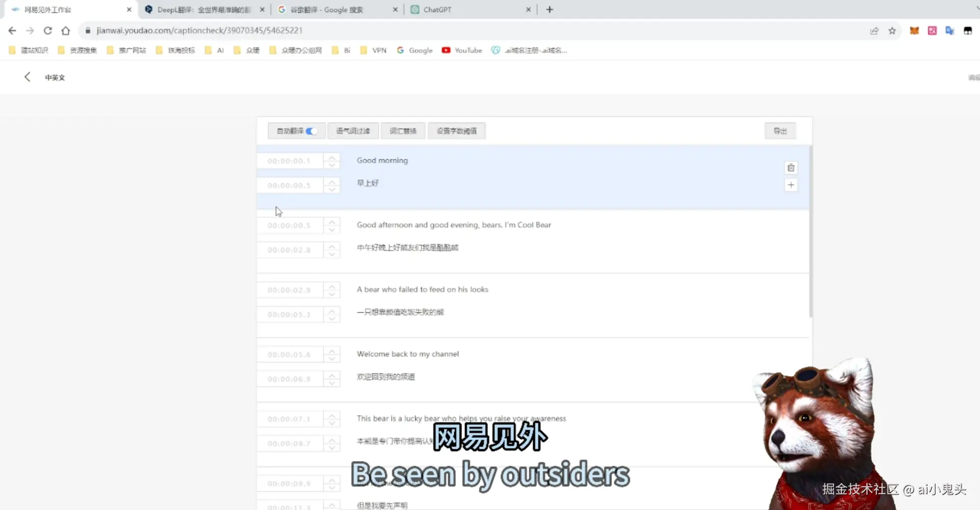Open the 众暖办公组网 bookmark folder

(296, 50)
